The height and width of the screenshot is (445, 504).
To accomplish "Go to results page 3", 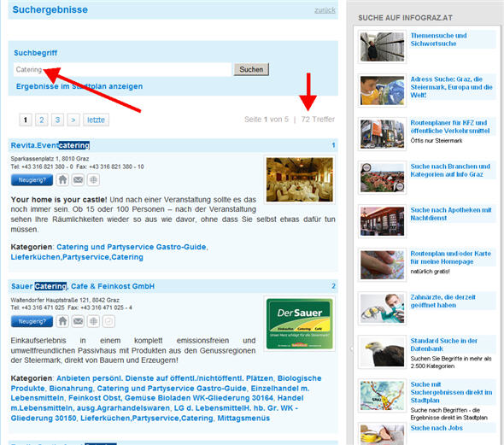I will tap(57, 120).
